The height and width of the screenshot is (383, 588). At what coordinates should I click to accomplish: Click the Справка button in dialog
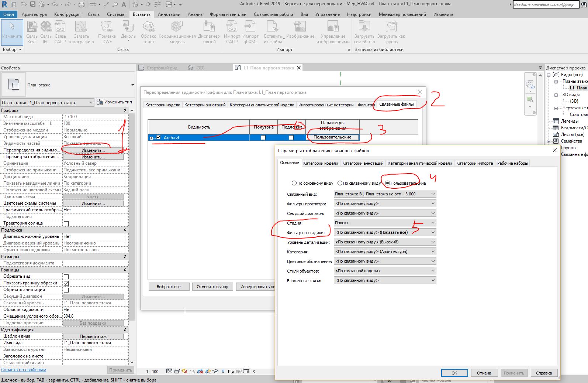click(544, 373)
